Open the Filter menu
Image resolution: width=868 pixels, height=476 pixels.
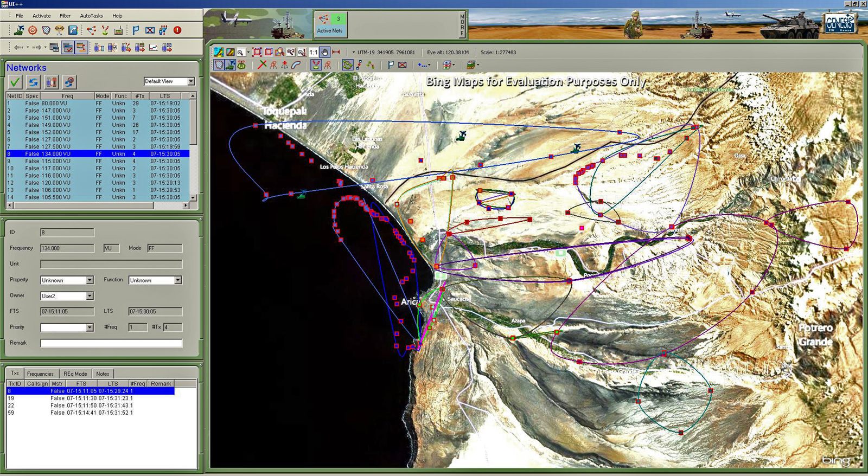coord(65,16)
